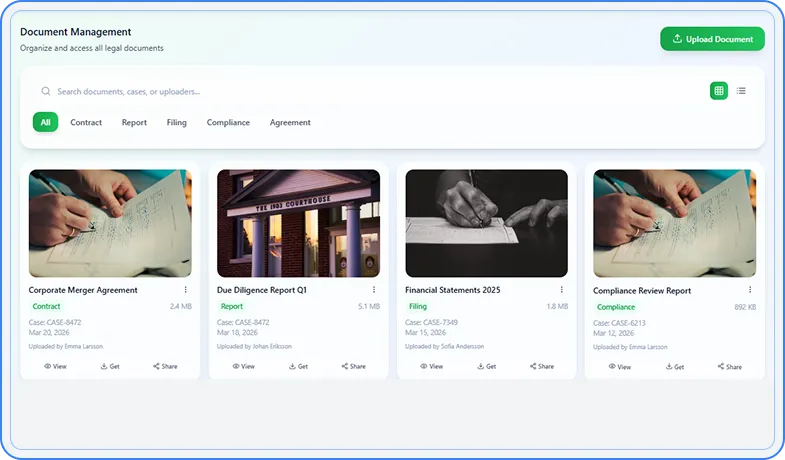Viewport: 785px width, 460px height.
Task: Share the Compliance Review Report
Action: click(x=729, y=367)
